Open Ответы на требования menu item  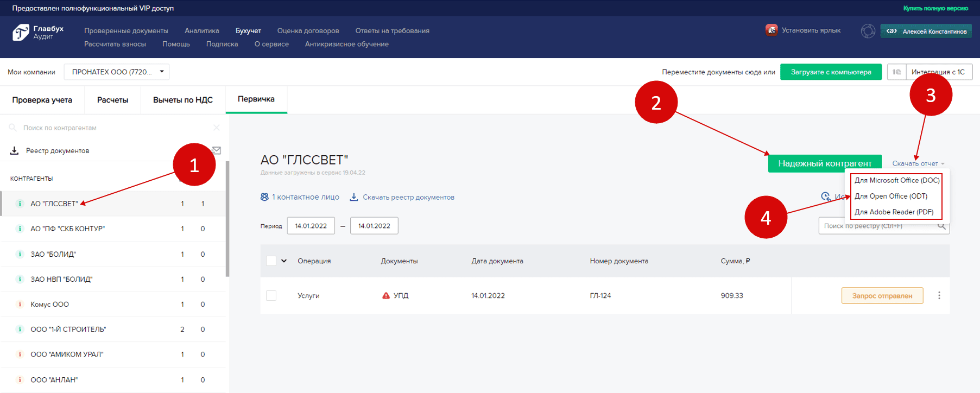click(x=393, y=31)
